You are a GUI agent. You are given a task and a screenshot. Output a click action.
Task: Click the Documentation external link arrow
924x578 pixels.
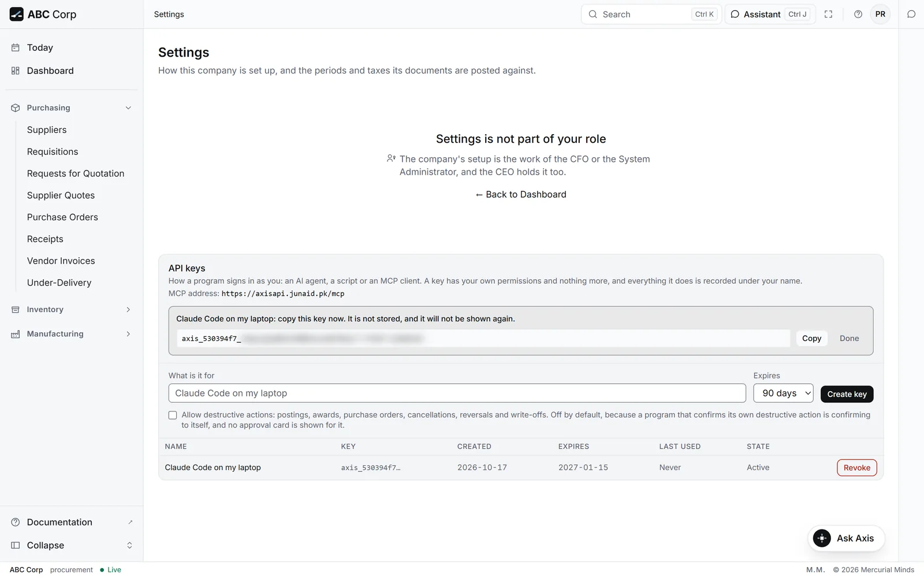130,522
